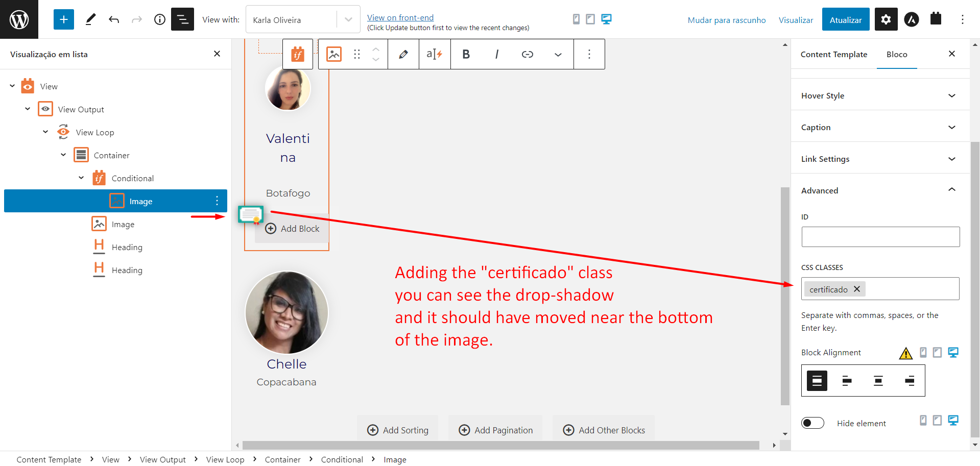Open more rich text controls dropdown

[558, 54]
